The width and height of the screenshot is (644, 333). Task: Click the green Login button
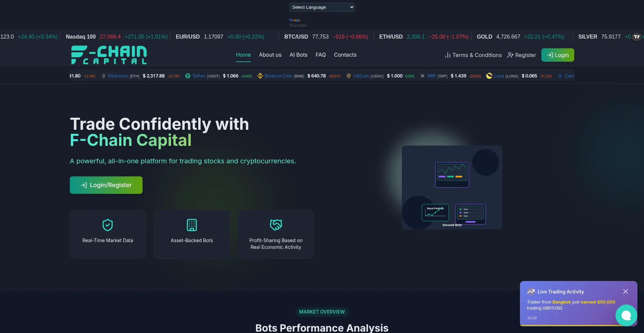(557, 55)
